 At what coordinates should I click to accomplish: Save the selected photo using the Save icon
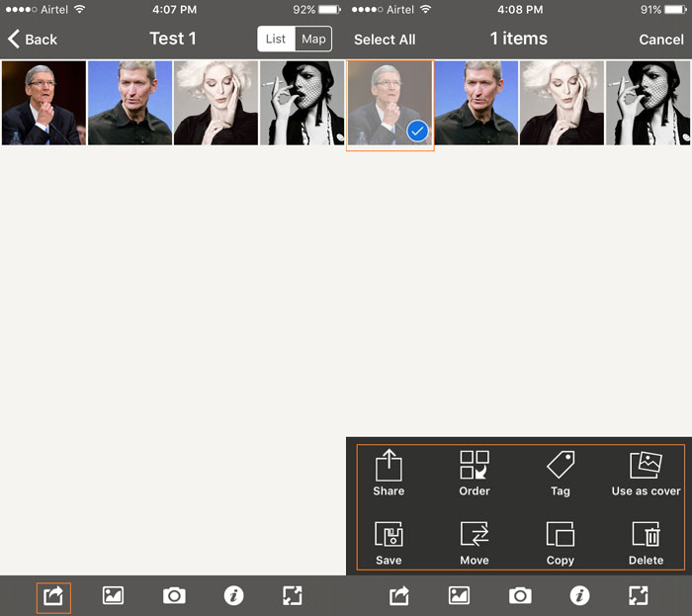click(389, 542)
